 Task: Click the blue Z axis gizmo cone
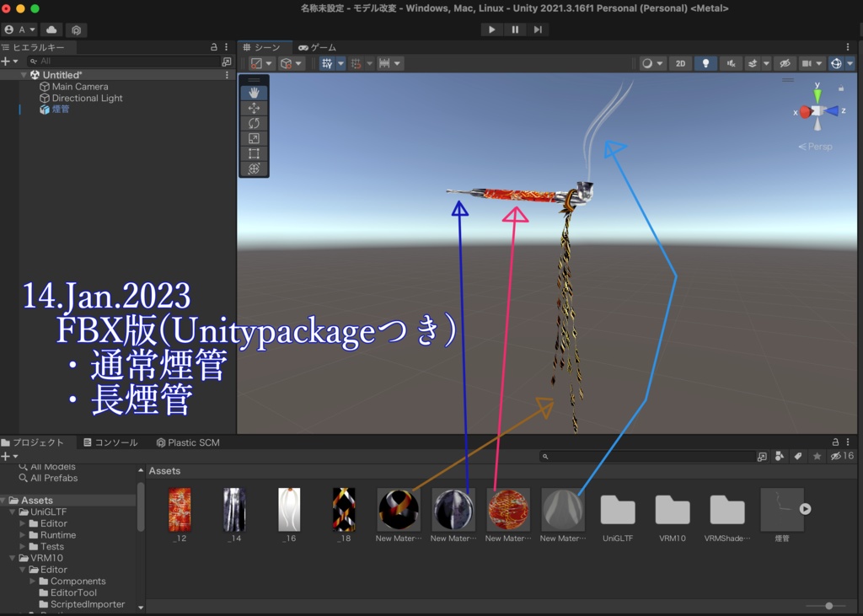coord(832,111)
